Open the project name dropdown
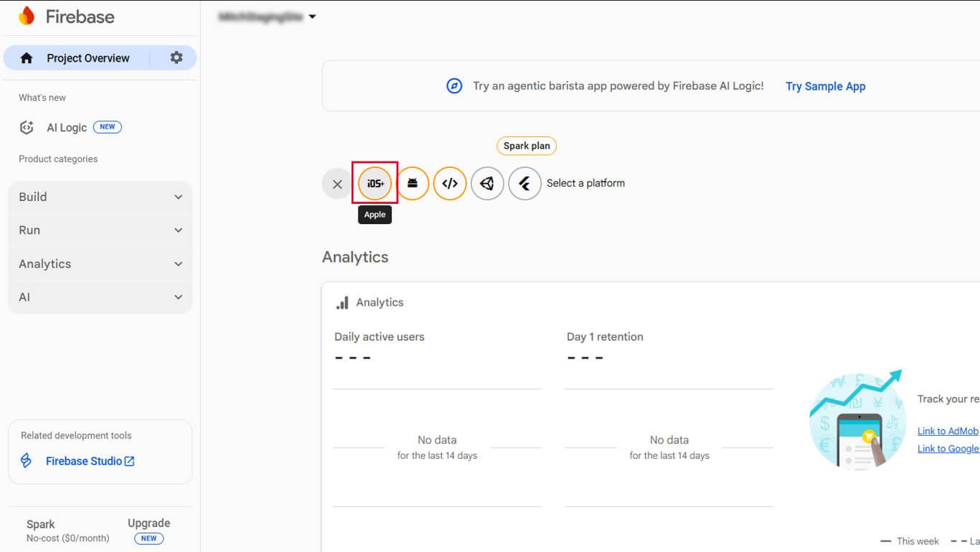This screenshot has height=552, width=980. (x=268, y=17)
